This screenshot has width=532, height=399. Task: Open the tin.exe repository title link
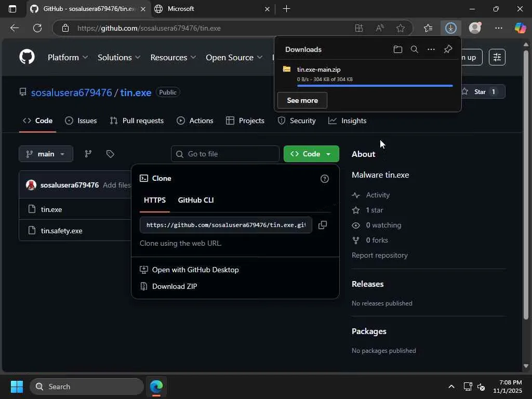[136, 92]
